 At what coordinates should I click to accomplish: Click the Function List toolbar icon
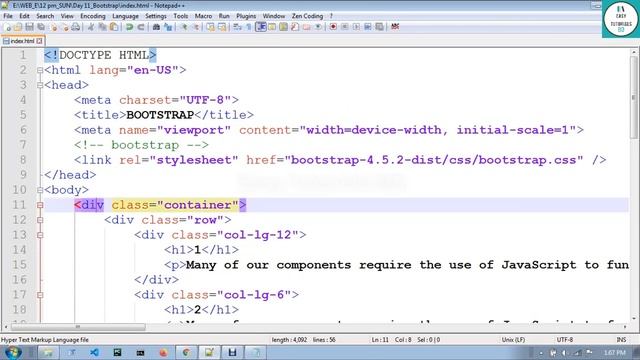pos(295,27)
